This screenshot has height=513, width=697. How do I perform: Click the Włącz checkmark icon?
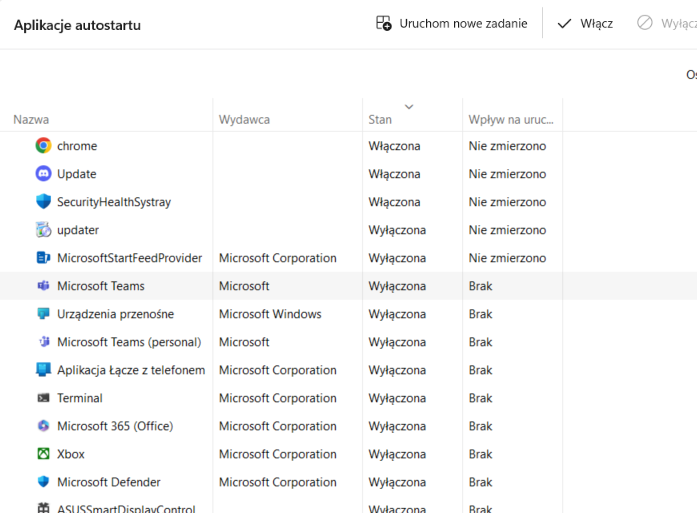[564, 24]
